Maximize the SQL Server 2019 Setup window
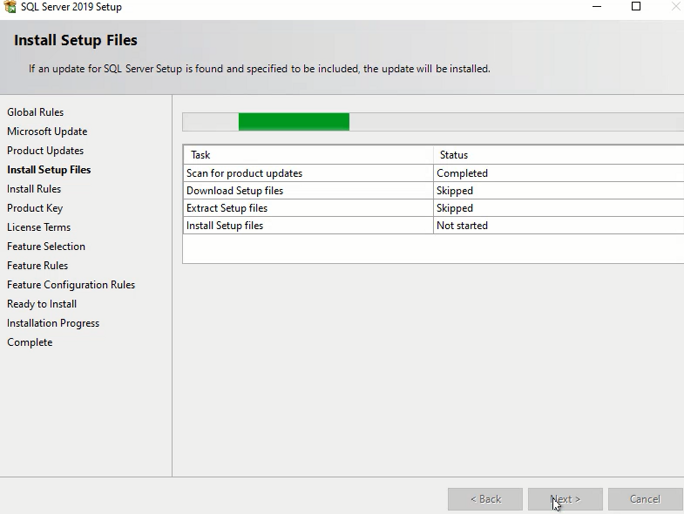The width and height of the screenshot is (684, 514). (636, 7)
